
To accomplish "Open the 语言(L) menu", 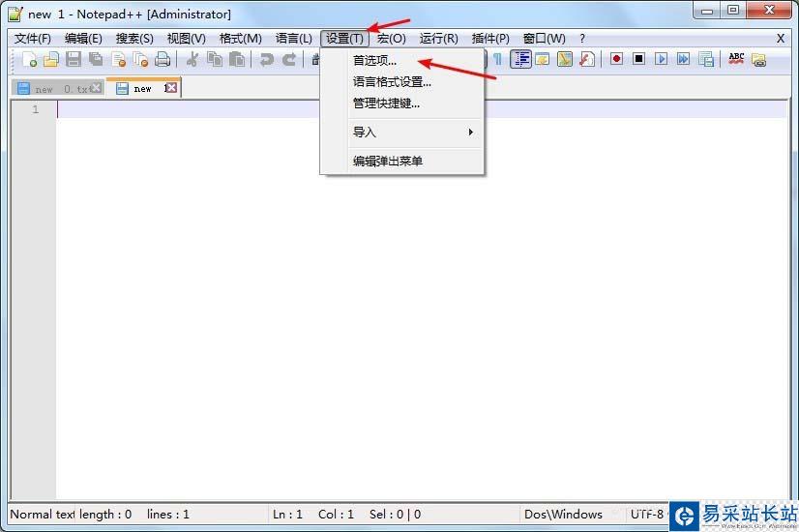I will click(x=293, y=39).
